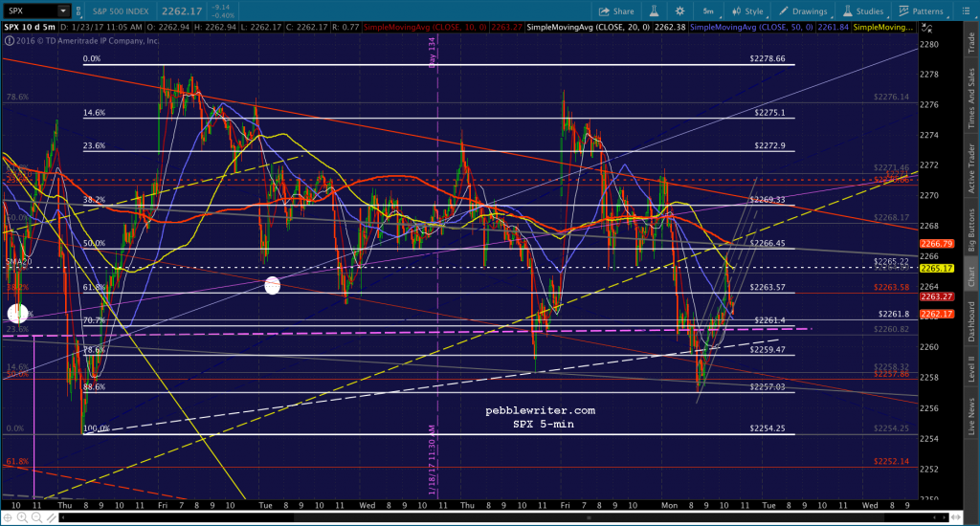Open the Style dropdown
The height and width of the screenshot is (526, 980).
pos(748,11)
